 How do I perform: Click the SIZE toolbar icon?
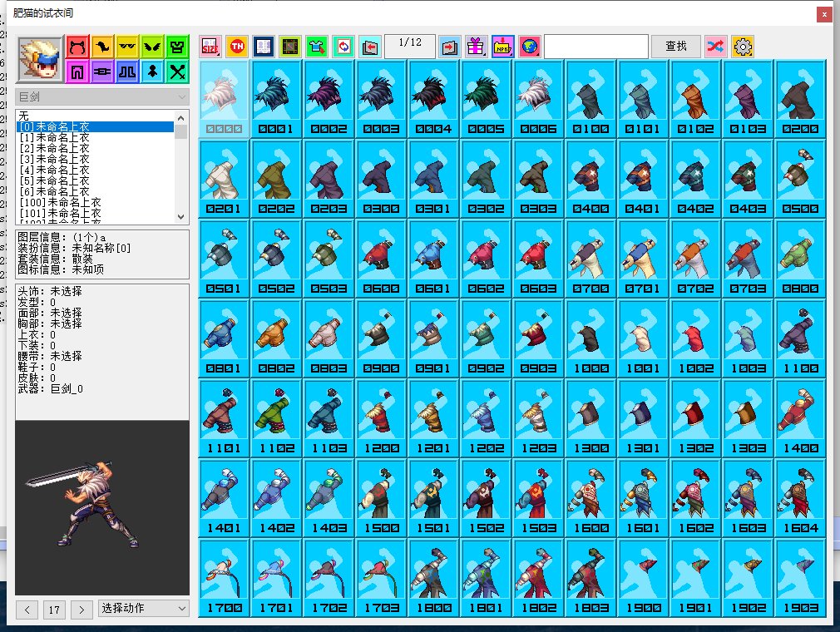(x=210, y=47)
